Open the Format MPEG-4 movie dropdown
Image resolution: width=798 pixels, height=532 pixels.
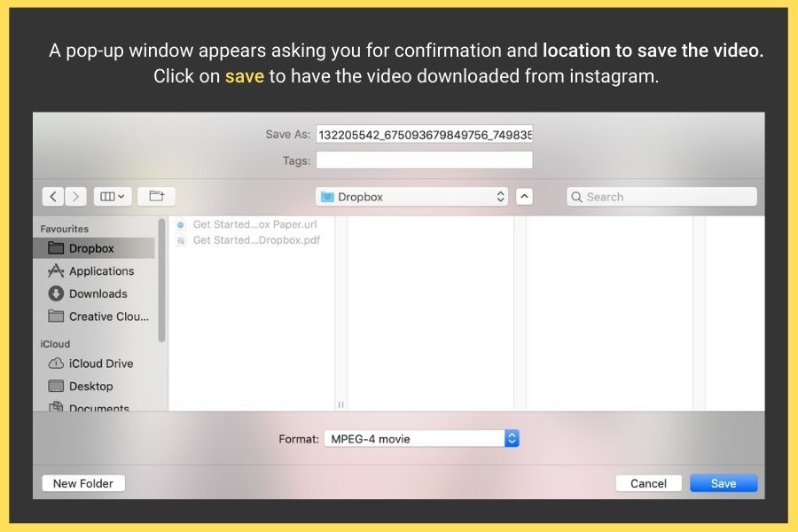(421, 439)
